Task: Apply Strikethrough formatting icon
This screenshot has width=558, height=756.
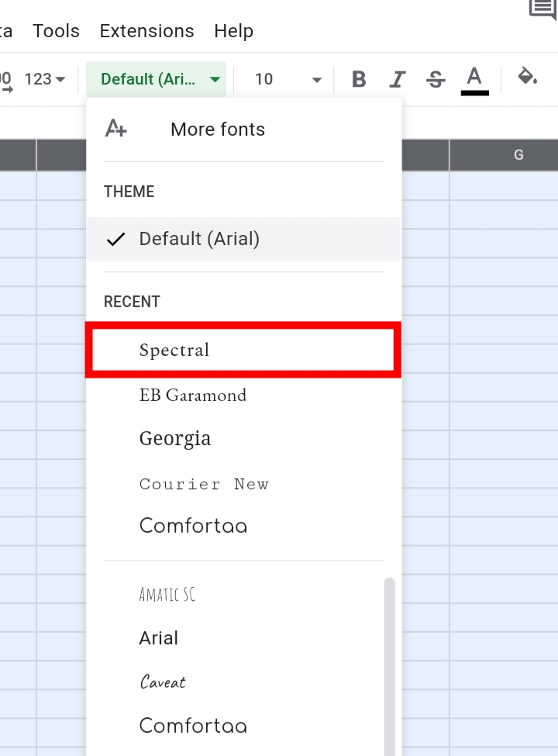Action: click(x=436, y=79)
